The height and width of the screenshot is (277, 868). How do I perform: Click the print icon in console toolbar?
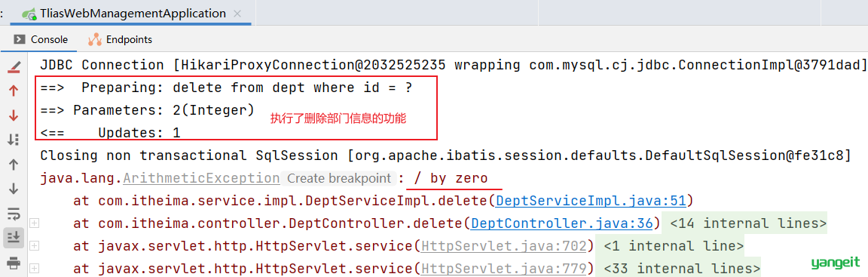14,261
